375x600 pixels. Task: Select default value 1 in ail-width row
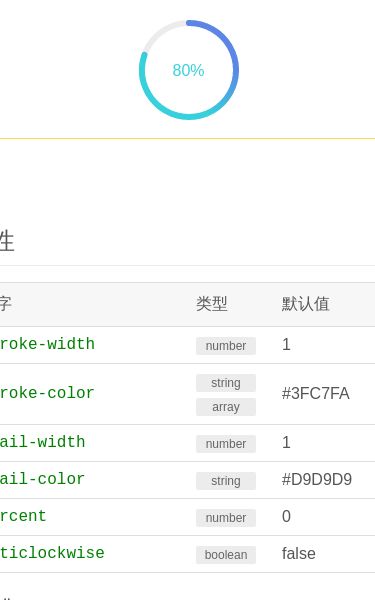click(x=286, y=443)
